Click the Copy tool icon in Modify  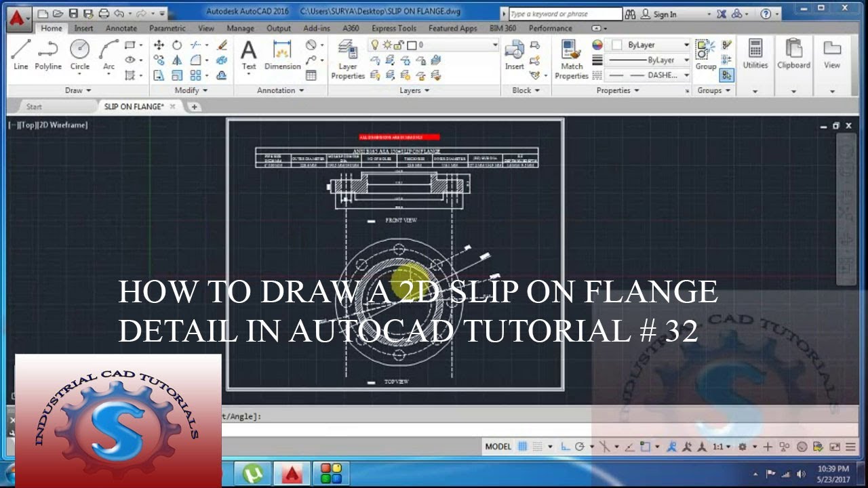[x=159, y=60]
